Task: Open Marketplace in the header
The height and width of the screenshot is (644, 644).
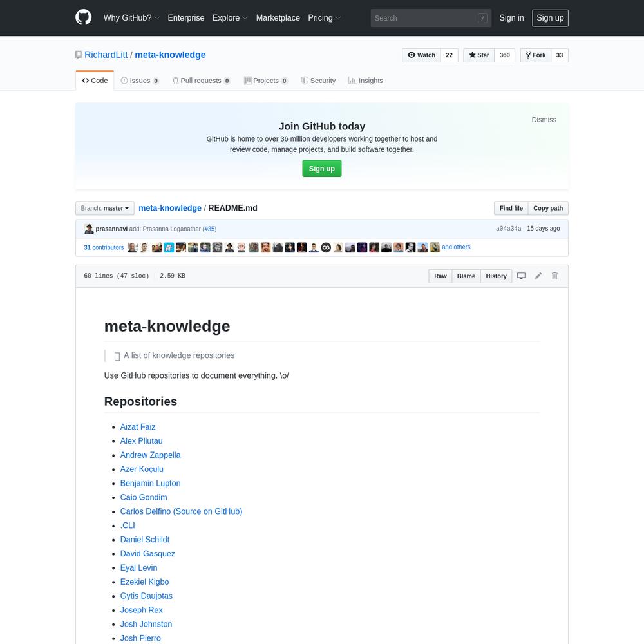Action: 278,17
